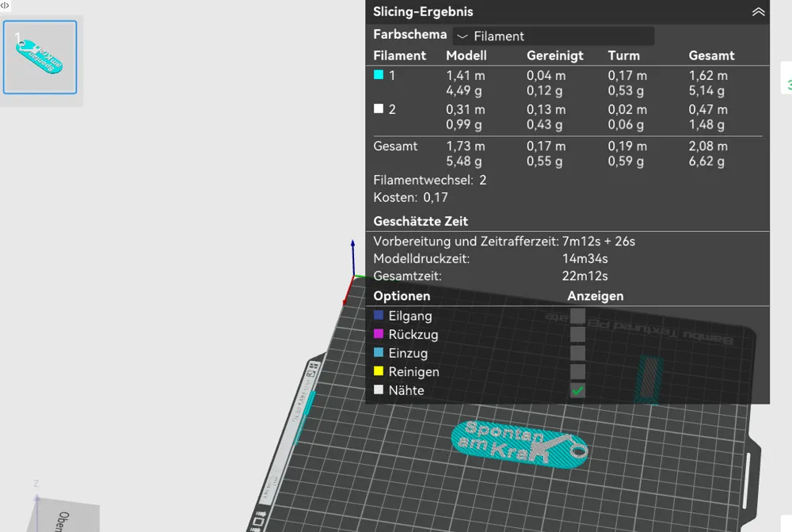Select the plate 1 thumbnail
Viewport: 792px width, 532px height.
[x=40, y=55]
